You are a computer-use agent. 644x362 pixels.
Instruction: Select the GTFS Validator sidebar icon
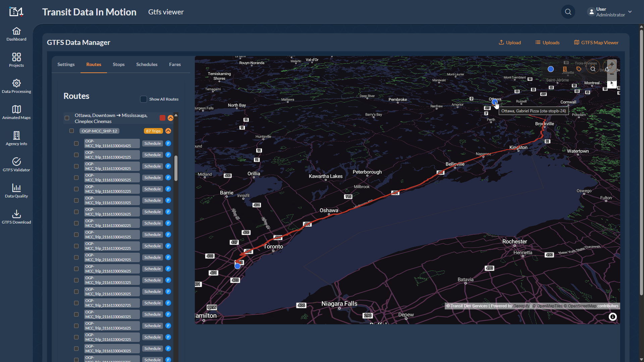pyautogui.click(x=16, y=164)
